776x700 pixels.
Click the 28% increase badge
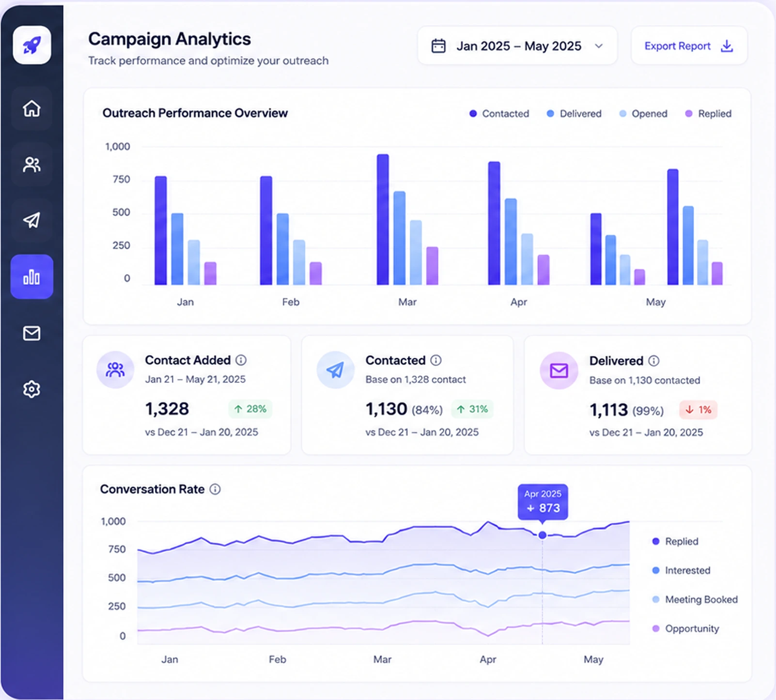click(250, 409)
